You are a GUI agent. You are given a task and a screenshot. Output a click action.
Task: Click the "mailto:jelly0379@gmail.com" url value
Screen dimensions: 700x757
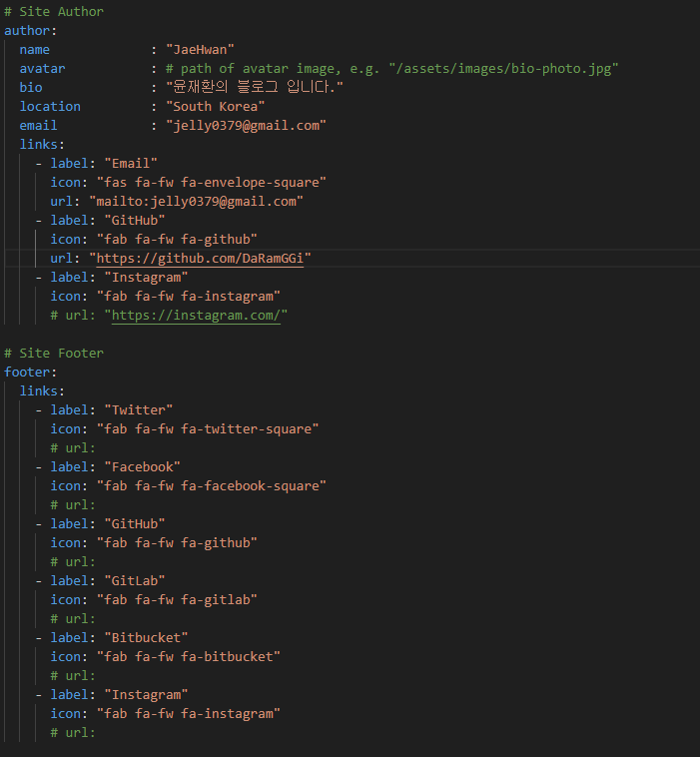point(196,202)
